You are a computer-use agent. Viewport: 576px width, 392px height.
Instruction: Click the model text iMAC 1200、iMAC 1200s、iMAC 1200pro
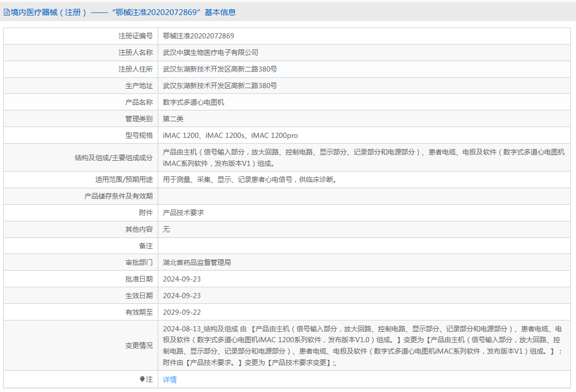point(230,135)
